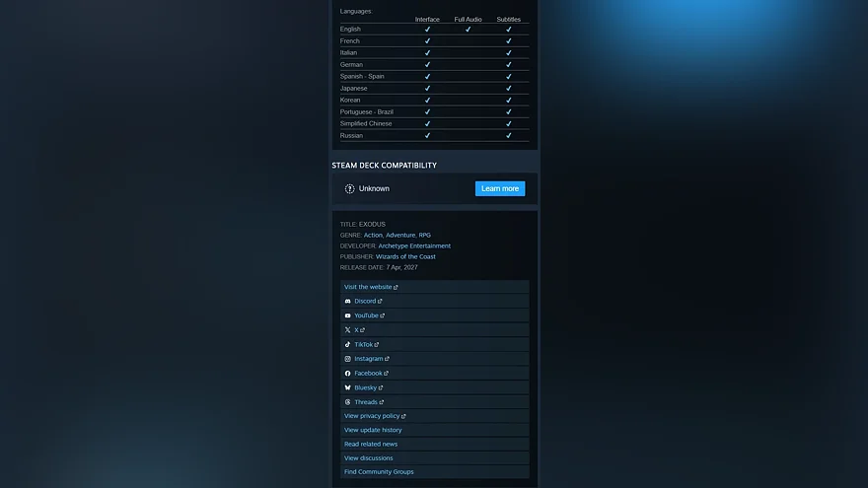Click the Korean language row label

pyautogui.click(x=350, y=101)
